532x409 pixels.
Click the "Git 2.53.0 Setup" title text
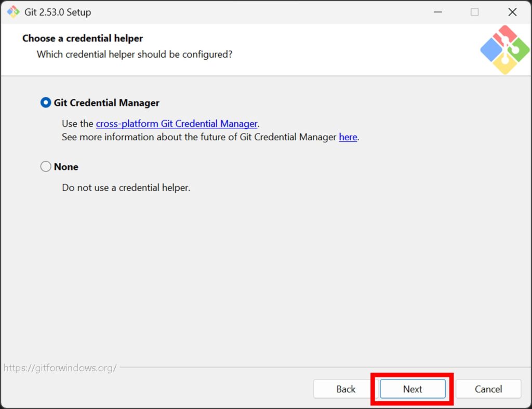[x=58, y=12]
